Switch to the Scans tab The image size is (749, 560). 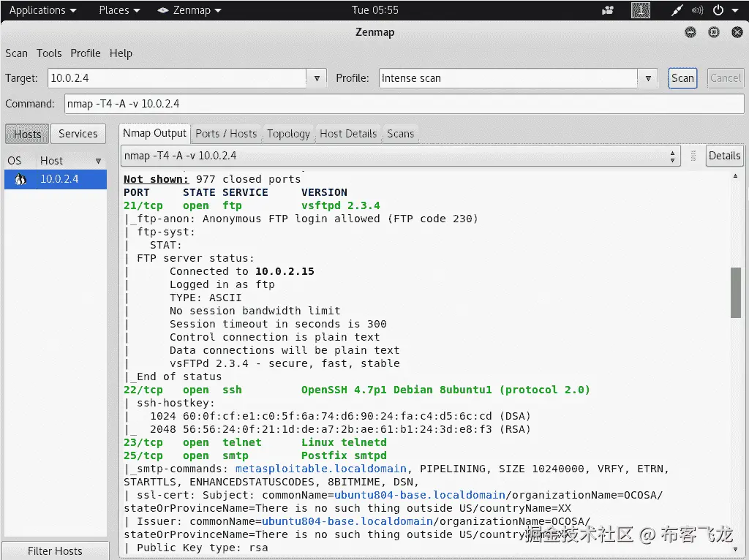(400, 134)
